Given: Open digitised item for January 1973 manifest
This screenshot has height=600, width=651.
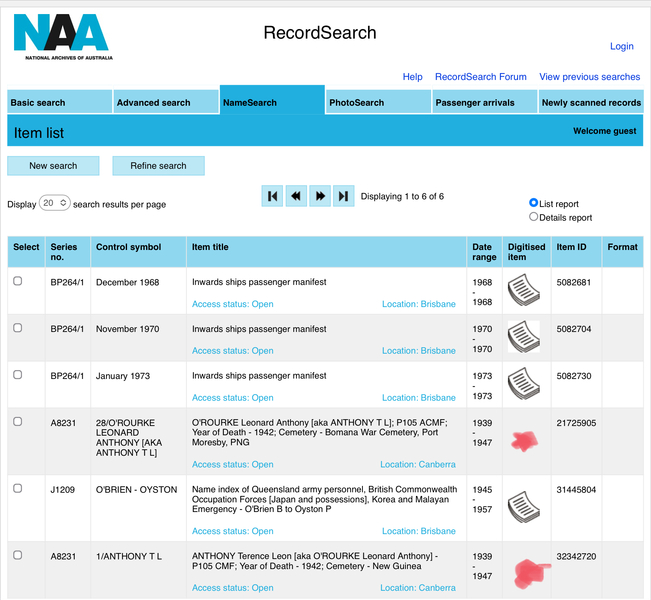Looking at the screenshot, I should 524,384.
